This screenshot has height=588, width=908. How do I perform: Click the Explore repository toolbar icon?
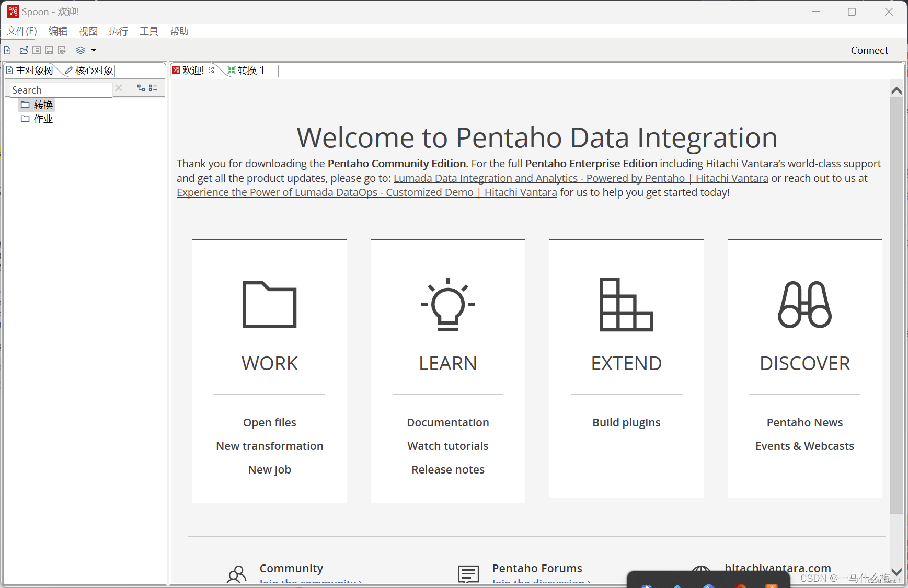pos(37,50)
